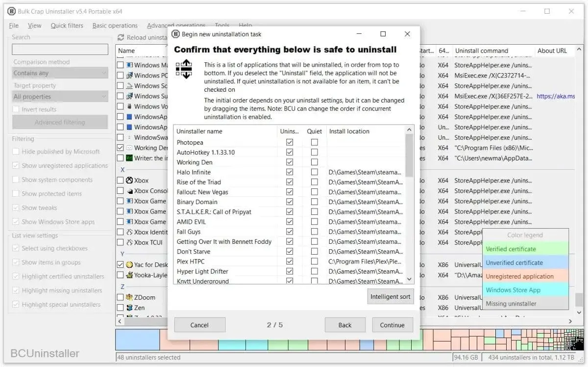The width and height of the screenshot is (588, 367).
Task: Click the Install location column header
Action: (366, 131)
